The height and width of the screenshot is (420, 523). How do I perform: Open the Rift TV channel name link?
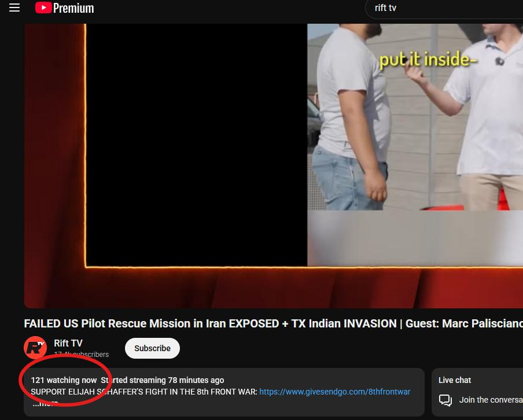[68, 343]
